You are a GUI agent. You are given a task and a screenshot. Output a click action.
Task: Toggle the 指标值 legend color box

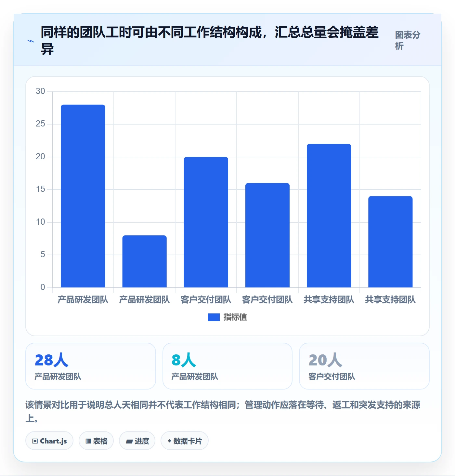pos(214,317)
